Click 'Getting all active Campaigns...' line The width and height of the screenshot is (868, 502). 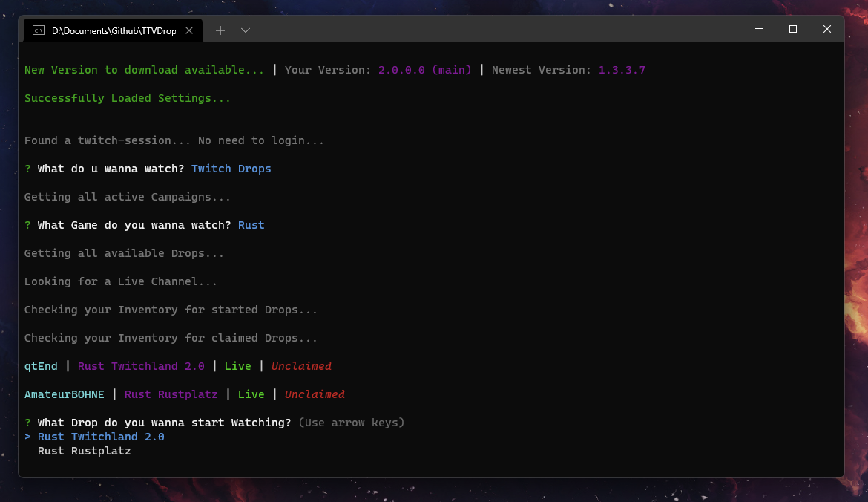click(x=128, y=198)
